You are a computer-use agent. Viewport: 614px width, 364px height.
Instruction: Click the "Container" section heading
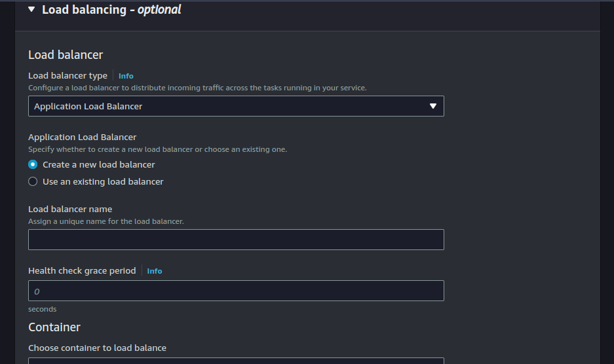tap(54, 327)
